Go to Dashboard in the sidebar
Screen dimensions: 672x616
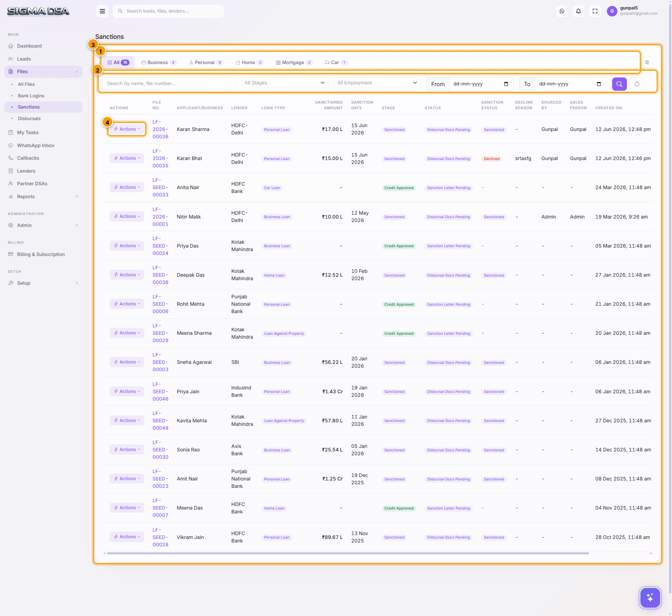pyautogui.click(x=43, y=46)
